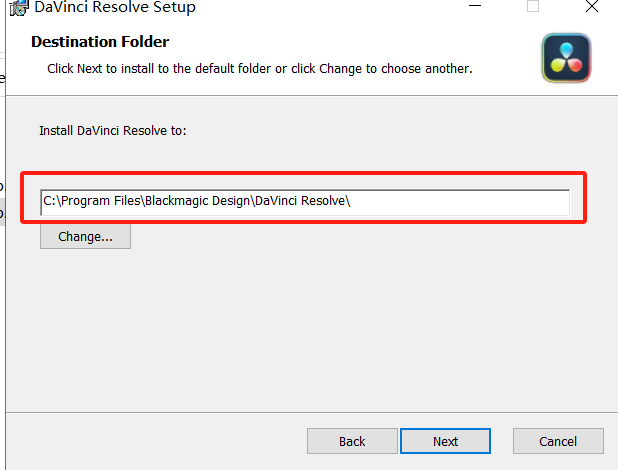Click the Next button
This screenshot has width=618, height=470.
coord(445,441)
